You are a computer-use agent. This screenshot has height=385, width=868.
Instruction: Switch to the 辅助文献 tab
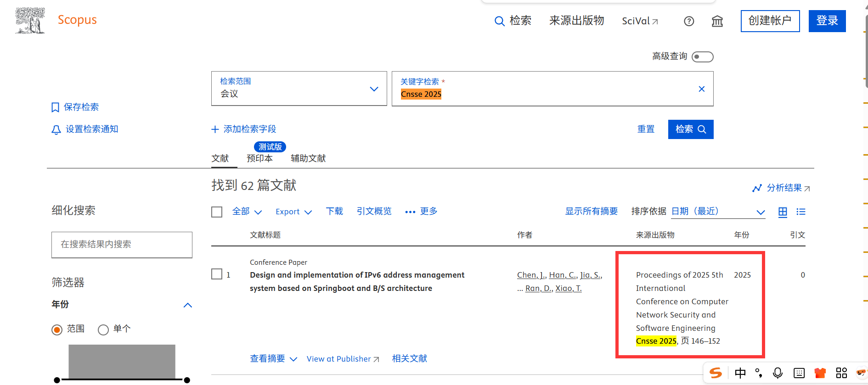308,158
